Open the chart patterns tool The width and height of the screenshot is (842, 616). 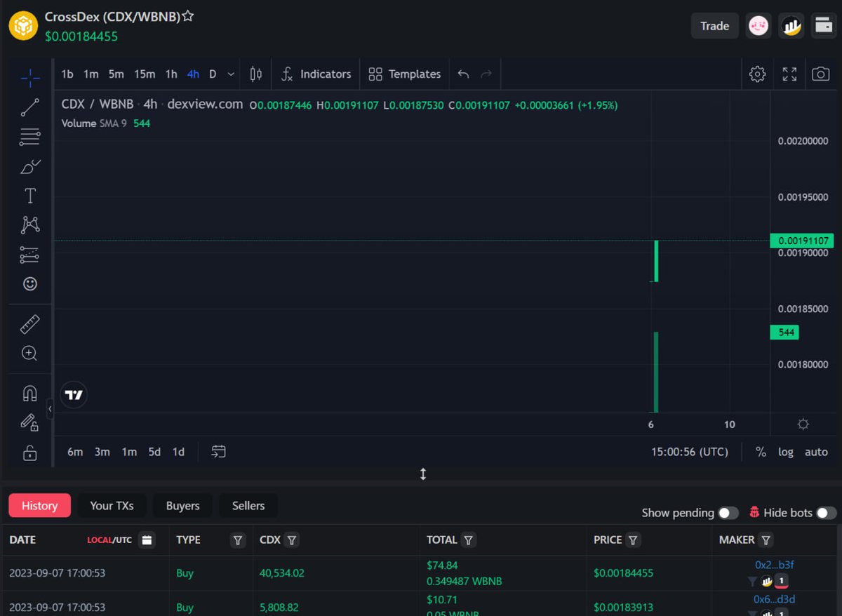point(29,225)
